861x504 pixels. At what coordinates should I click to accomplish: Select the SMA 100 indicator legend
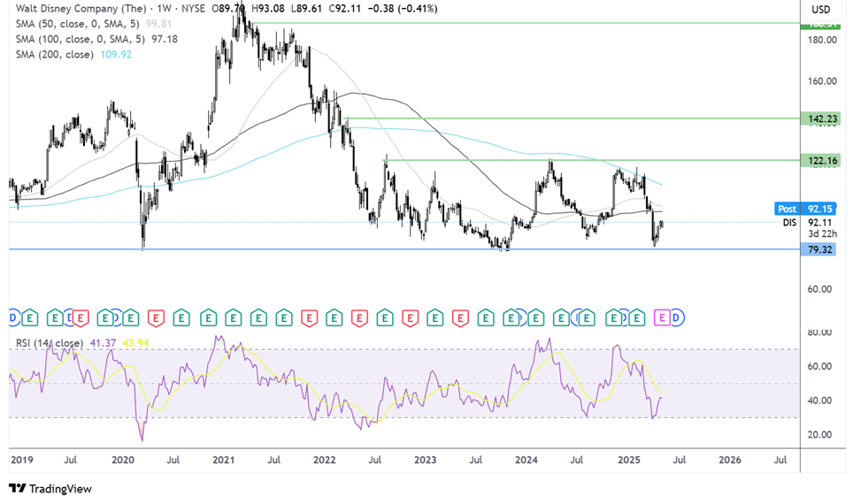coord(81,39)
